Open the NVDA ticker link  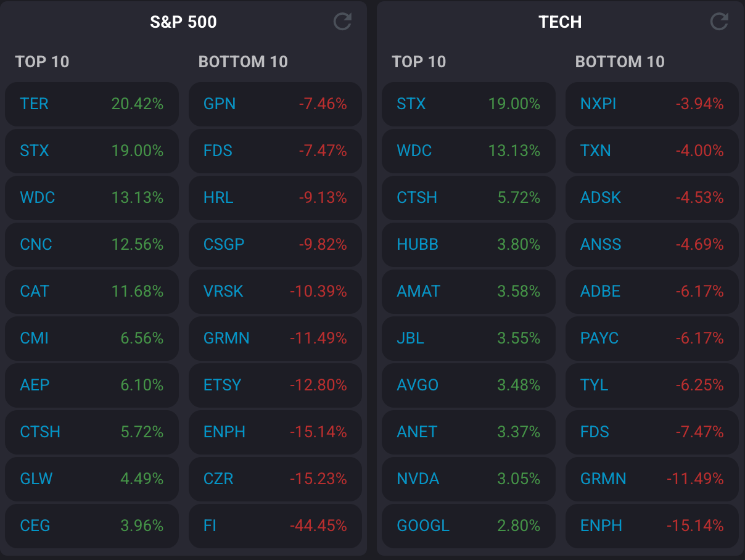(418, 479)
